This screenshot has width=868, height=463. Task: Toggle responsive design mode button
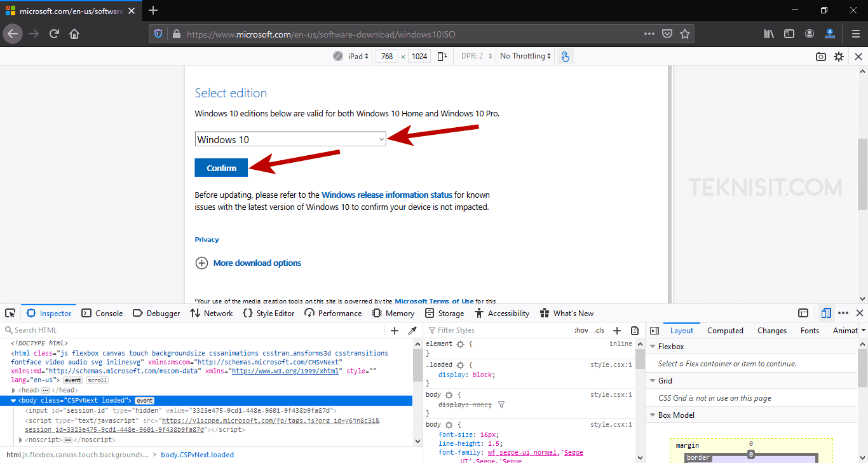pyautogui.click(x=826, y=313)
